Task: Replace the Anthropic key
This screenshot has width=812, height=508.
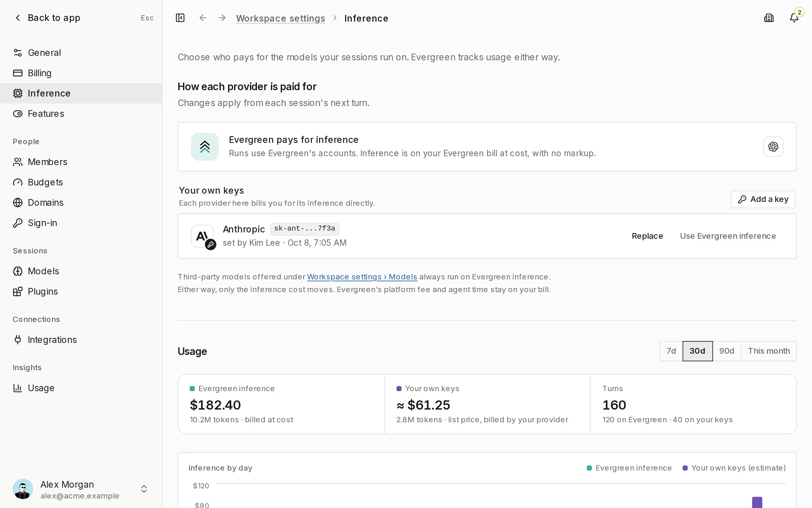Action: pos(647,236)
